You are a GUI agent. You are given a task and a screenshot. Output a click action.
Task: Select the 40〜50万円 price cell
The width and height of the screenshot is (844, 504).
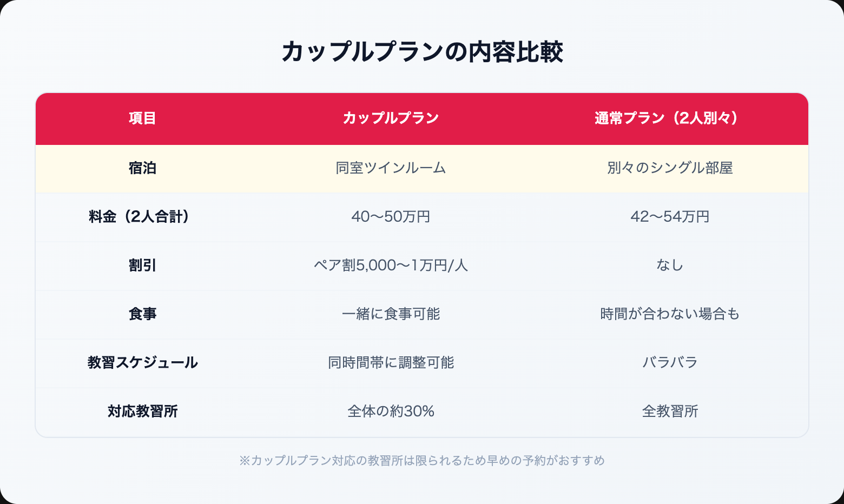(391, 217)
